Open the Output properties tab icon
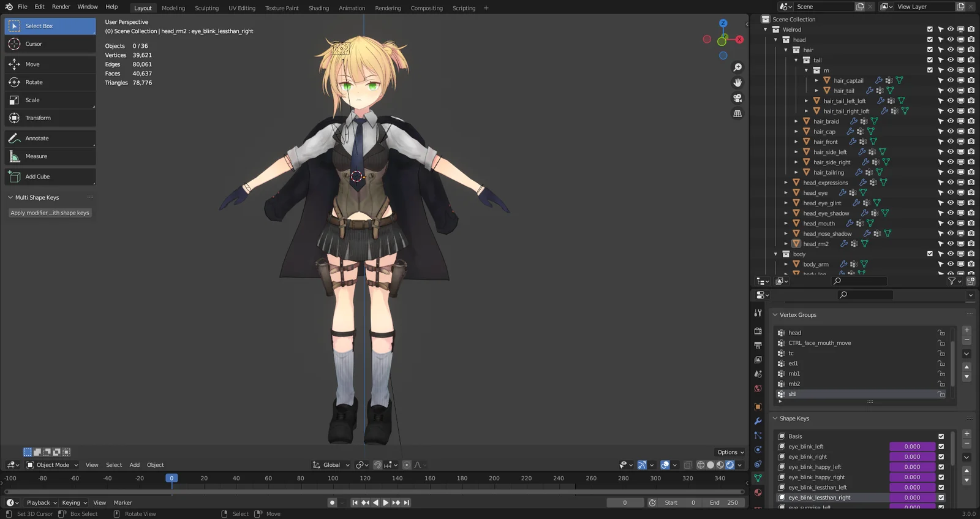 pos(758,345)
